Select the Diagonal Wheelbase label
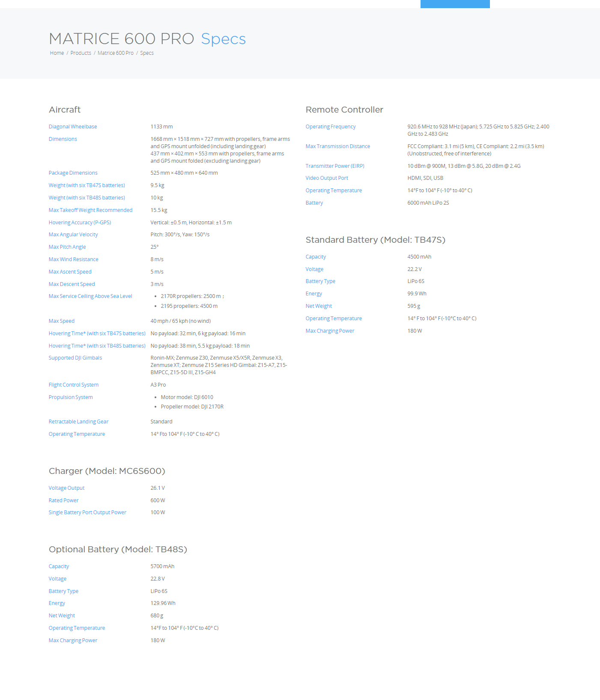600x700 pixels. 73,127
